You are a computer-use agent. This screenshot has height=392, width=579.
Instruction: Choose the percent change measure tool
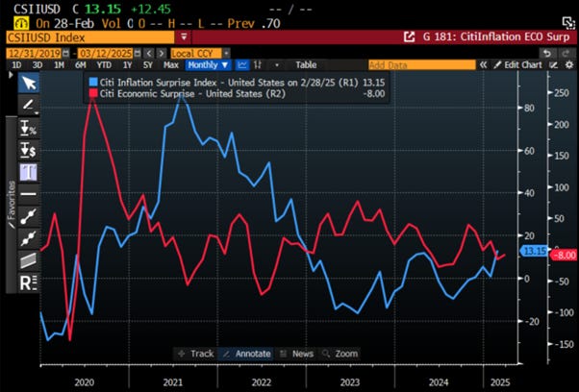pyautogui.click(x=29, y=128)
